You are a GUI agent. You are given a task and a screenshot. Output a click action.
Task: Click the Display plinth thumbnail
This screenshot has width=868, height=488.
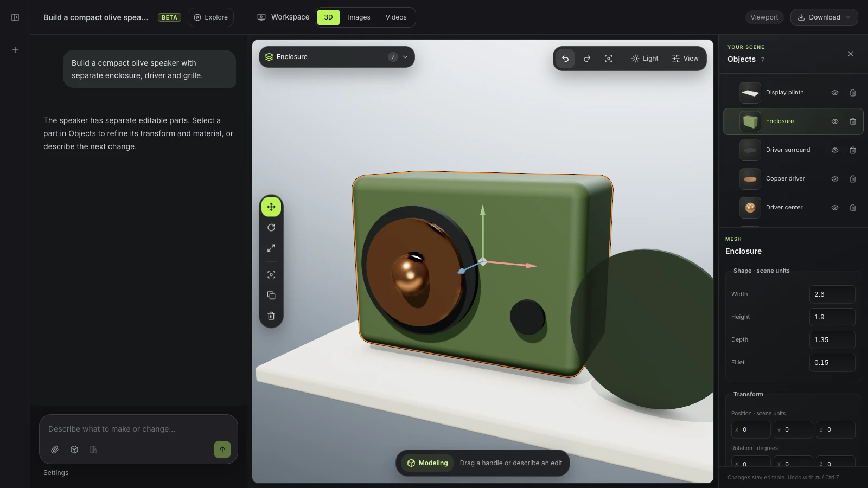pyautogui.click(x=750, y=93)
